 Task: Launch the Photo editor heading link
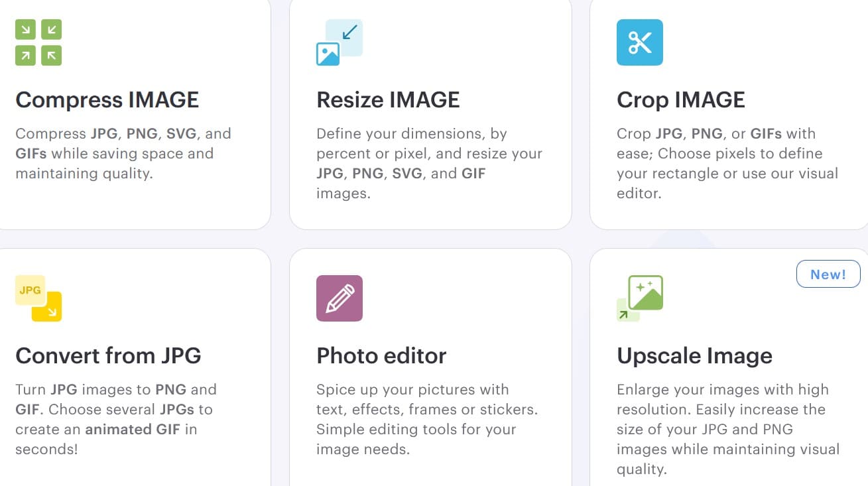pos(381,356)
